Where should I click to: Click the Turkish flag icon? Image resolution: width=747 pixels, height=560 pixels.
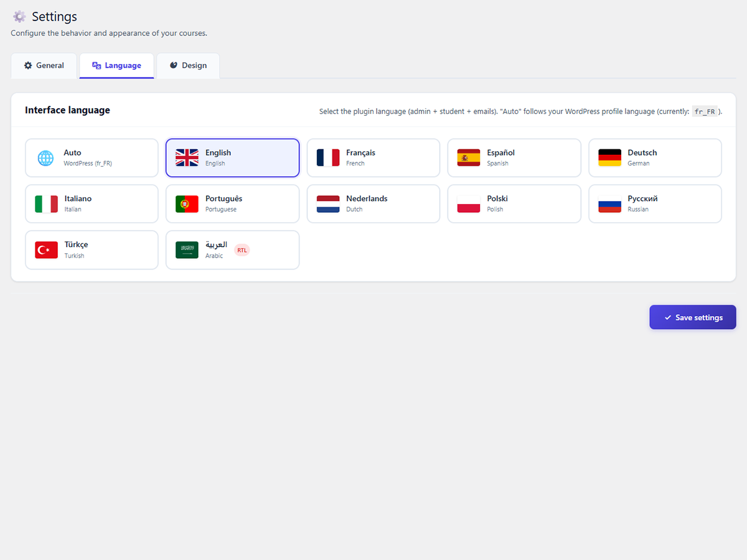coord(46,250)
